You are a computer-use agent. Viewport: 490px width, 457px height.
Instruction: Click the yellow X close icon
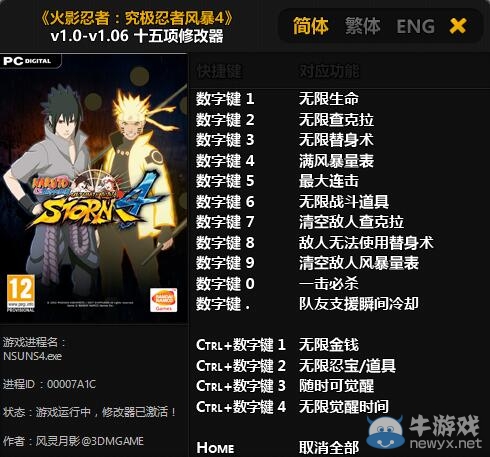coord(458,26)
